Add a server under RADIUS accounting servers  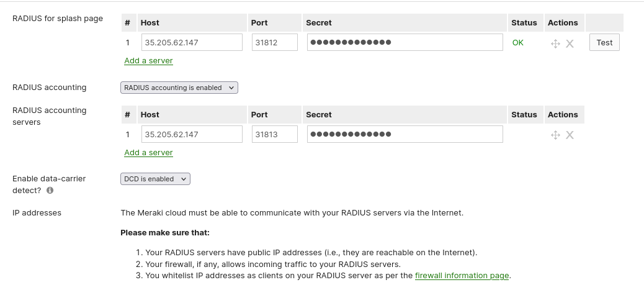click(x=148, y=153)
